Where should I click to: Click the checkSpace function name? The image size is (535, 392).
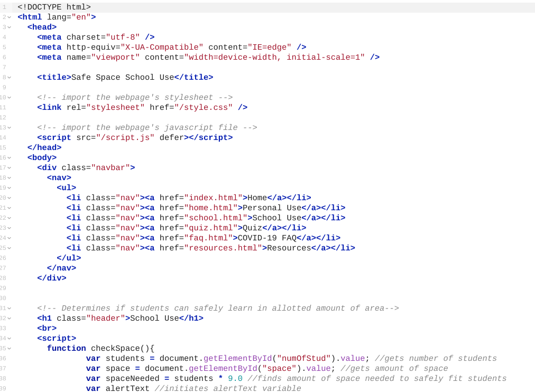point(115,348)
